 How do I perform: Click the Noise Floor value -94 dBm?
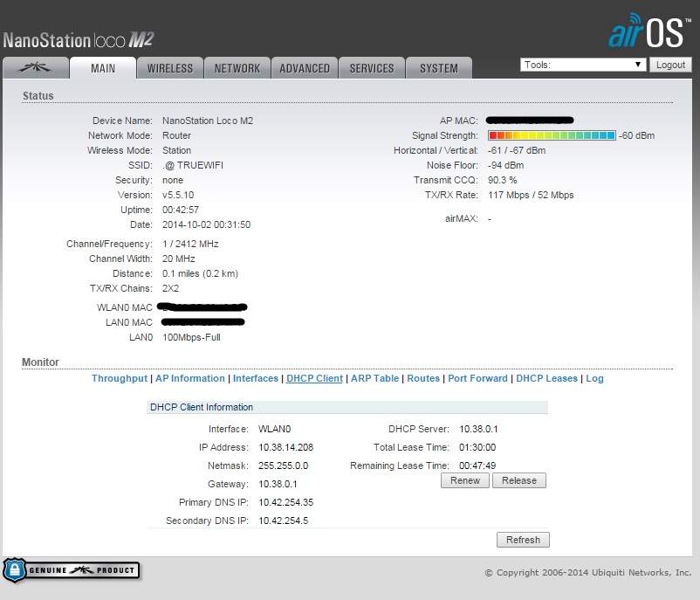(505, 165)
